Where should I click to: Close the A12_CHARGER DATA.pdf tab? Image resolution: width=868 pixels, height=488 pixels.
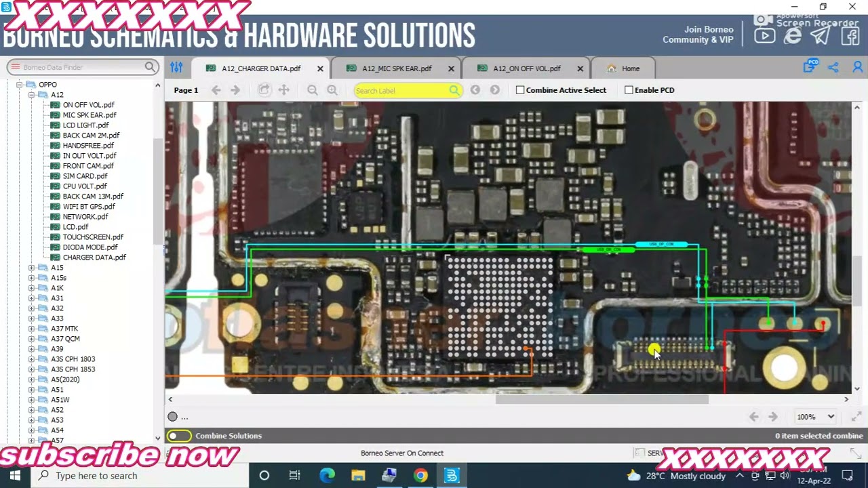(x=320, y=68)
